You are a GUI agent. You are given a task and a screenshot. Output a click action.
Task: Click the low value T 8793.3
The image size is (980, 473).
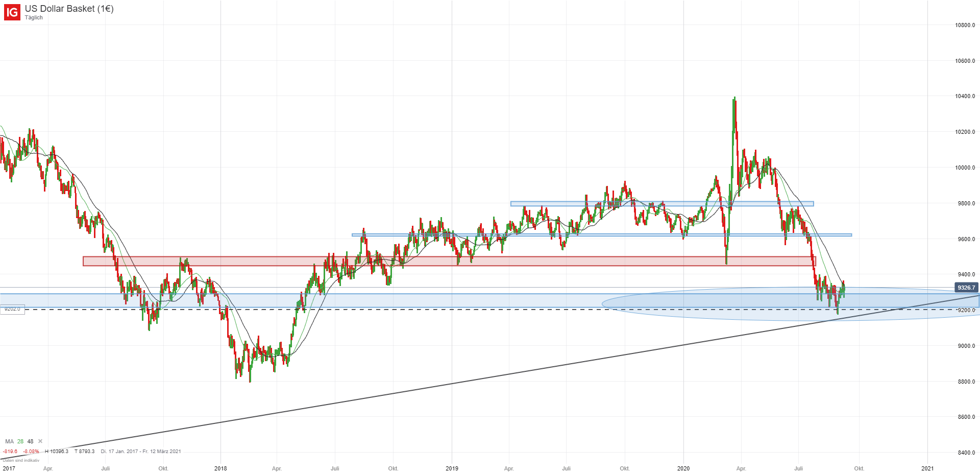[85, 452]
